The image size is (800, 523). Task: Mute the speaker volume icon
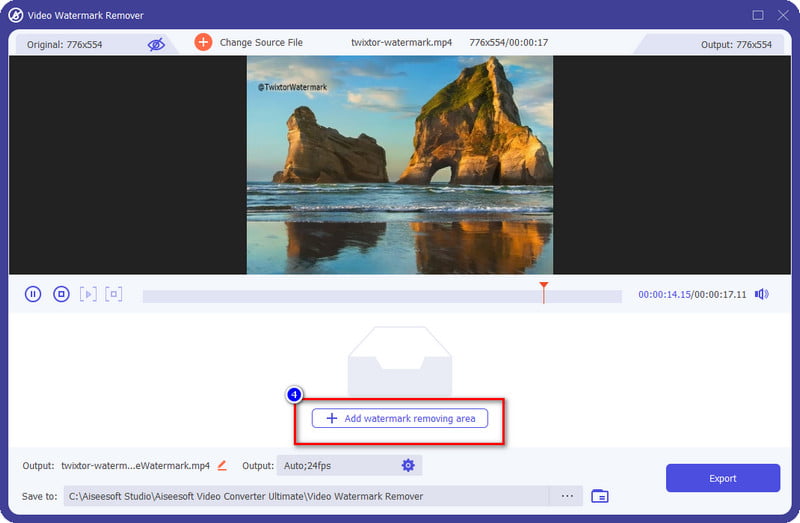point(762,294)
